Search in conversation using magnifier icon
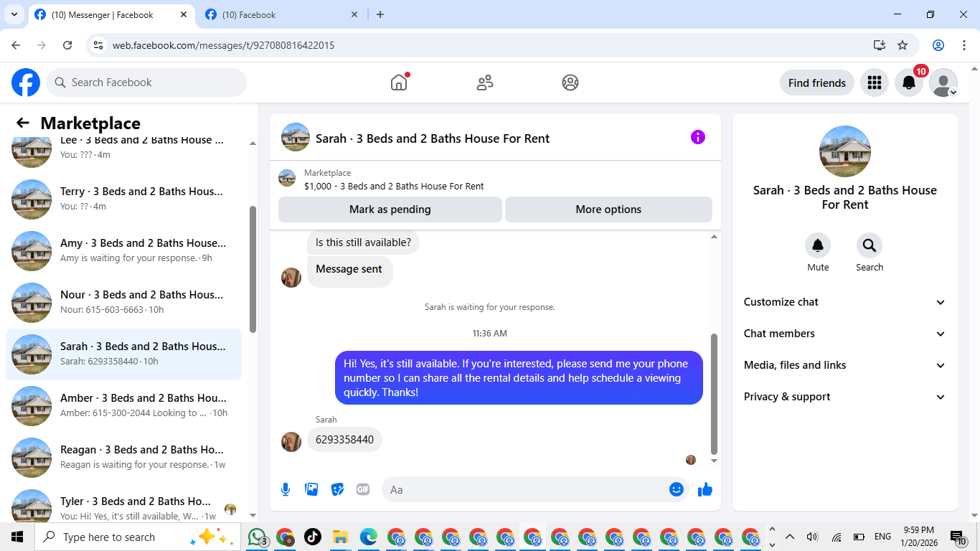Viewport: 980px width, 551px height. click(870, 245)
